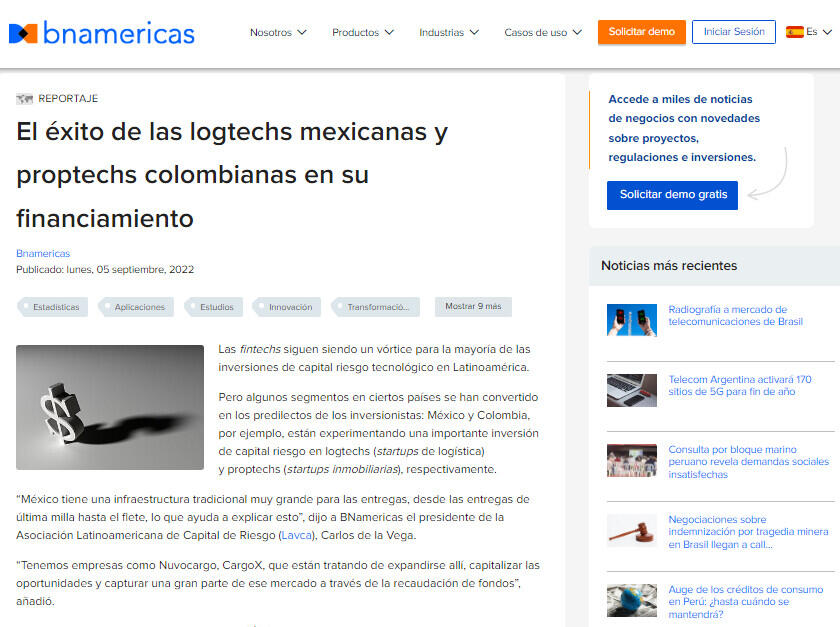Open the Brasil telecom market thumbnail
This screenshot has height=627, width=840.
pos(632,320)
